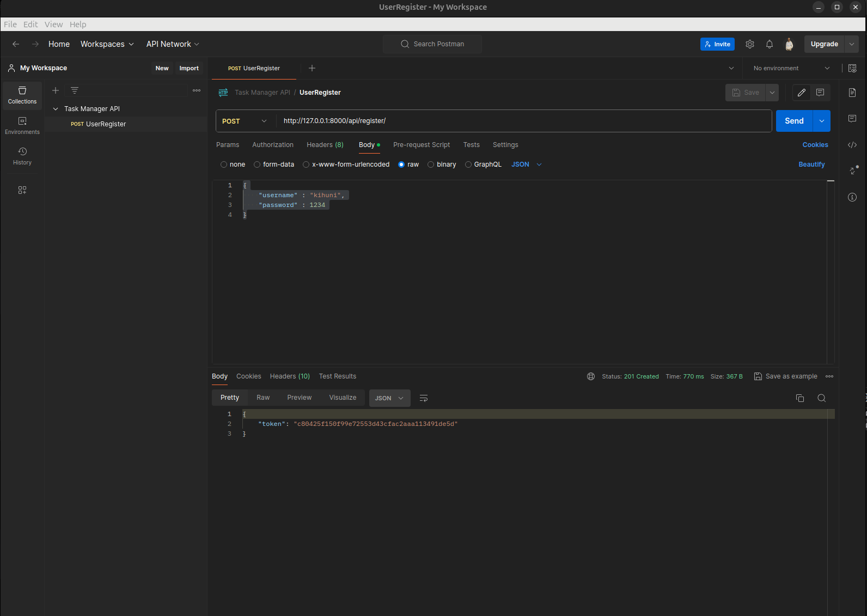867x616 pixels.
Task: Select the POST UserRegister request in sidebar
Action: click(x=126, y=124)
